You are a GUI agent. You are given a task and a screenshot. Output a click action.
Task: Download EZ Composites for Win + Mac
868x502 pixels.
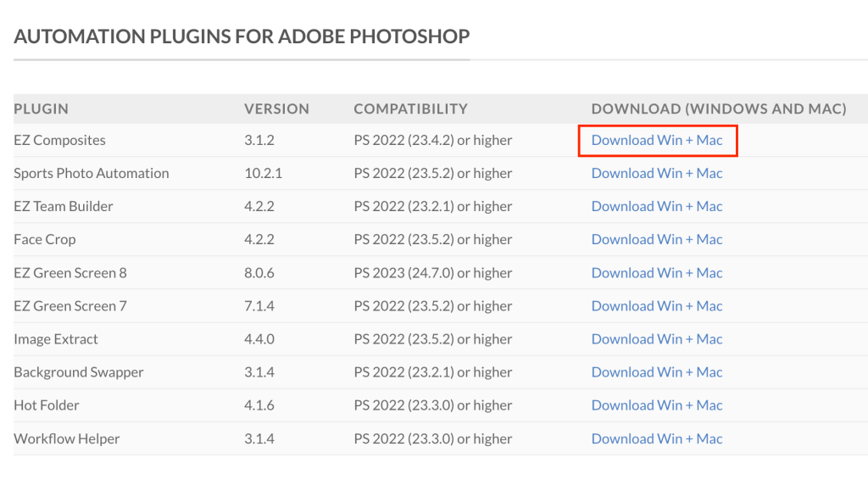click(657, 140)
